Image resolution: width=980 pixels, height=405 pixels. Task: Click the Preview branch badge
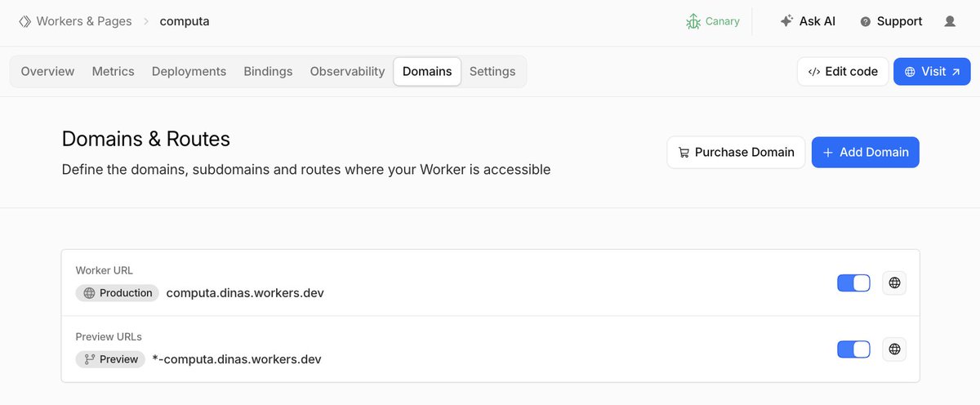(x=110, y=358)
